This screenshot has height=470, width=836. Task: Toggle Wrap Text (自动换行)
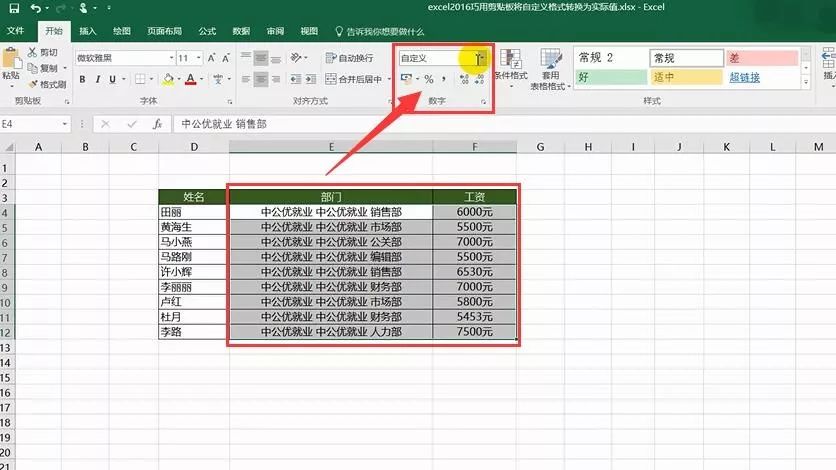341,58
